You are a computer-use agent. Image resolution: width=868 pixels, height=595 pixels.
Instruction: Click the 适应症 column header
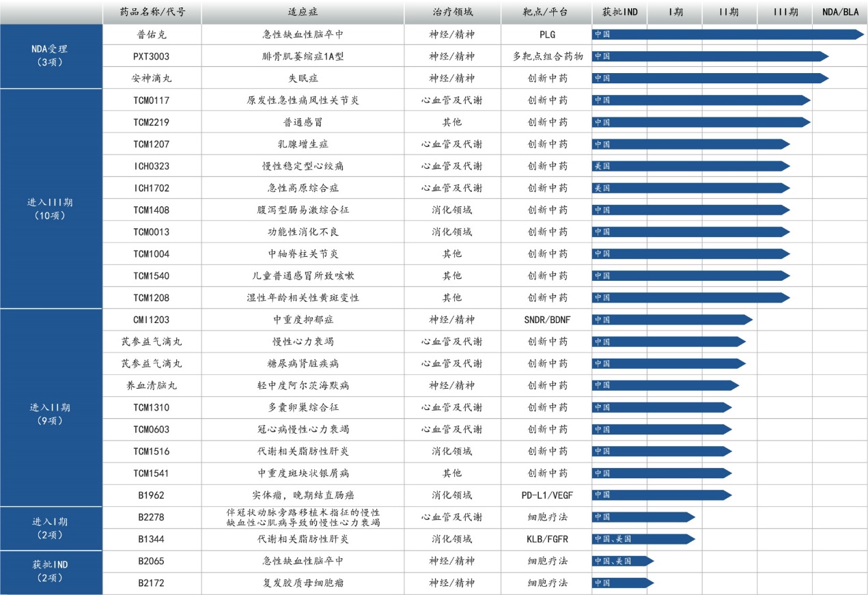click(x=303, y=12)
